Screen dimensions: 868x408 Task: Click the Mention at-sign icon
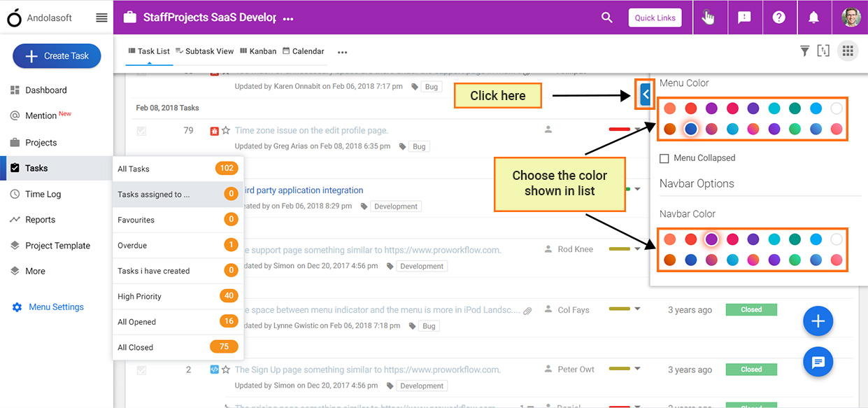15,115
